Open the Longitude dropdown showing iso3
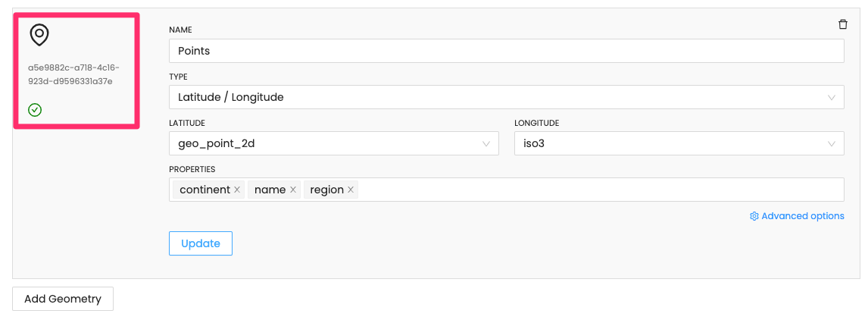The image size is (868, 320). pos(679,143)
